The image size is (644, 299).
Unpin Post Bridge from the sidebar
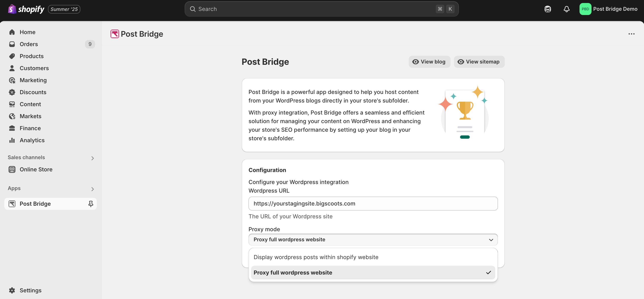pyautogui.click(x=90, y=204)
